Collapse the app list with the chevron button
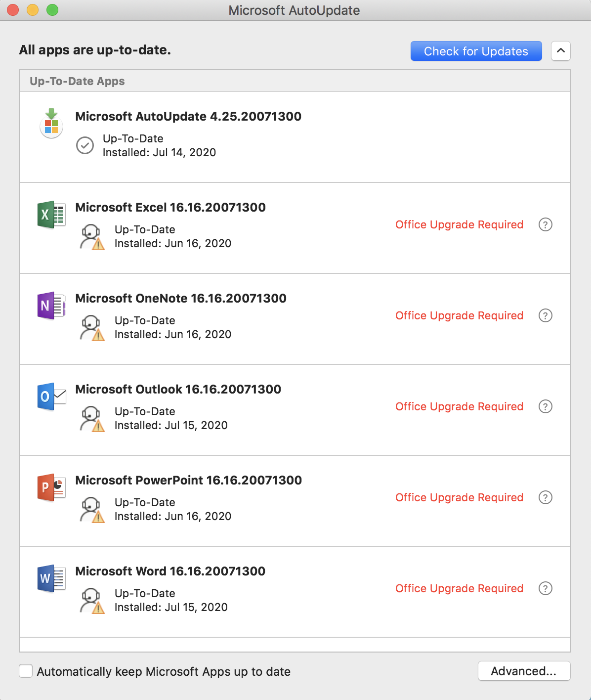 tap(561, 51)
